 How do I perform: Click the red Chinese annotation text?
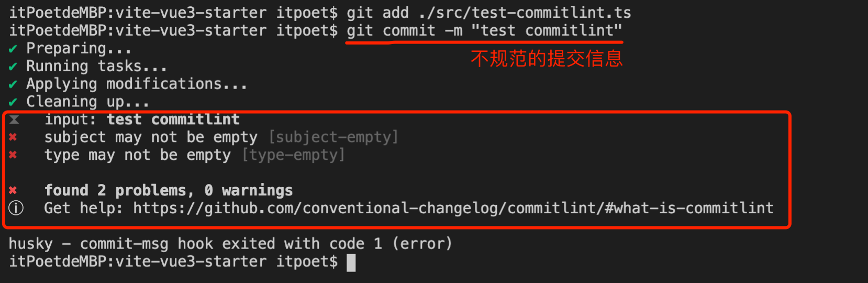[547, 58]
